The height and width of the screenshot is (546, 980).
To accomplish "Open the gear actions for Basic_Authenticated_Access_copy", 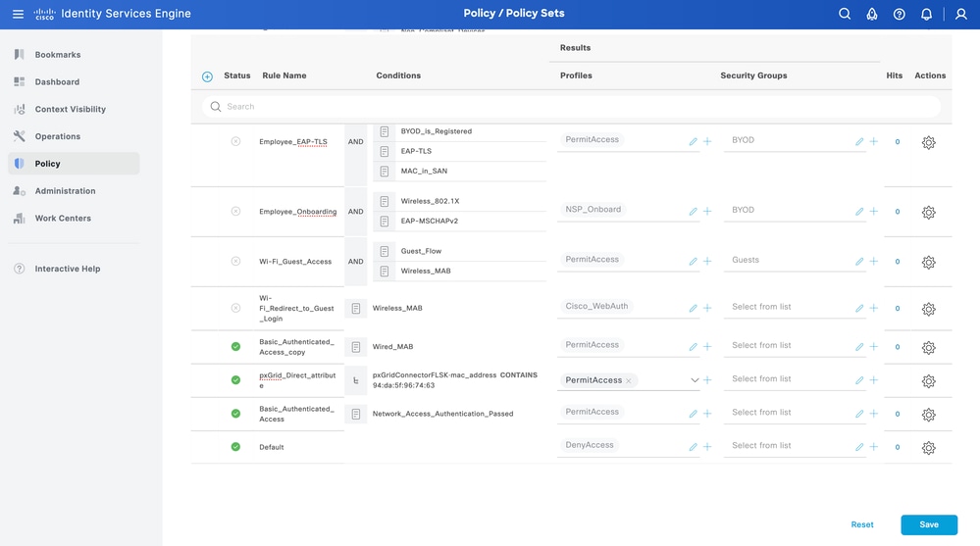I will tap(929, 348).
